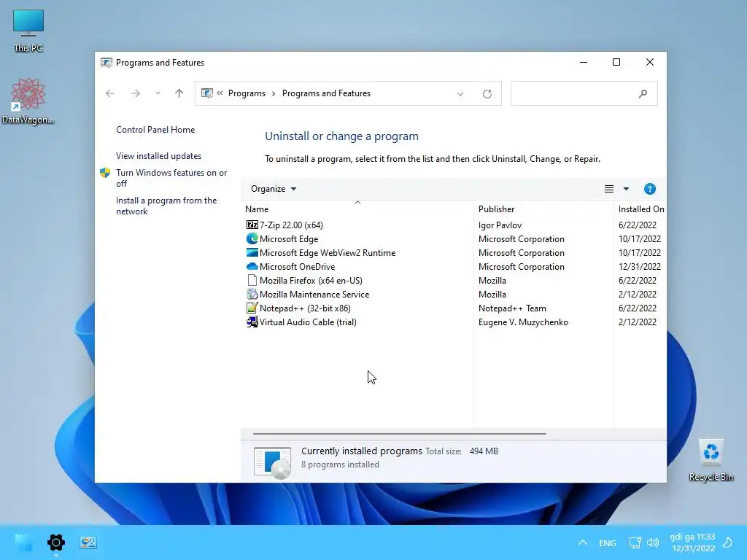Click the Mozilla Maintenance Service icon
Viewport: 747px width, 560px height.
pos(252,294)
